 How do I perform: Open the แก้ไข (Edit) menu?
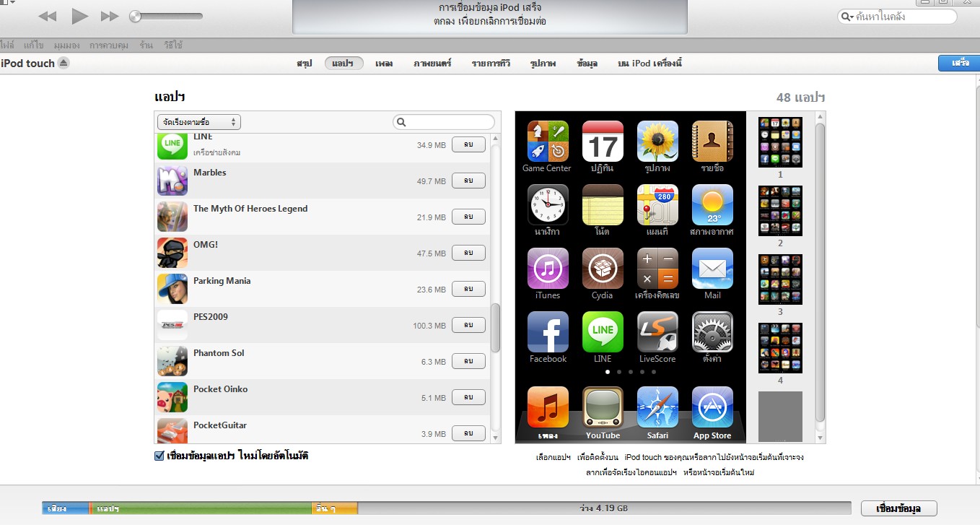click(x=35, y=45)
